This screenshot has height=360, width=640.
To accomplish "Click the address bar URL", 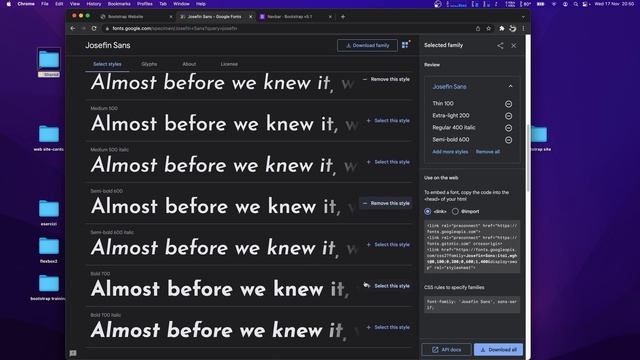I will [x=175, y=29].
